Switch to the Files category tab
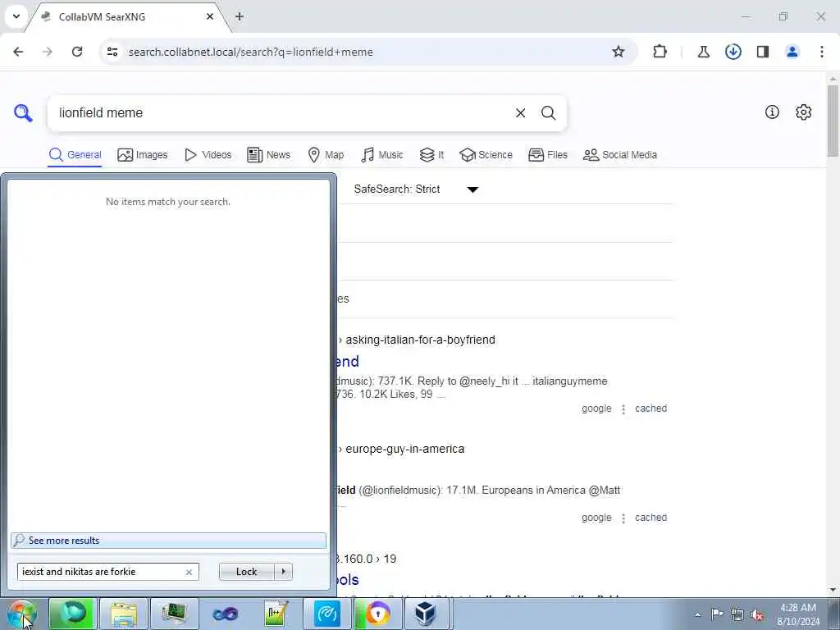Image resolution: width=840 pixels, height=630 pixels. tap(547, 155)
